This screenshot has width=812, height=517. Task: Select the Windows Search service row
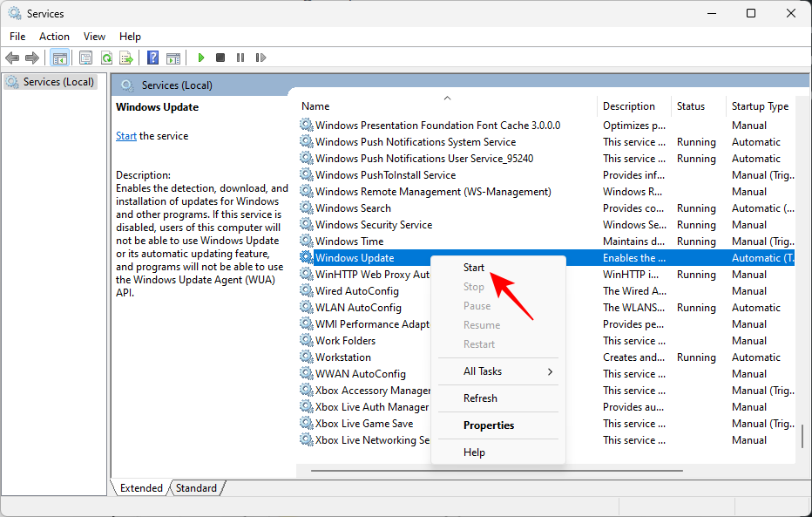click(354, 207)
